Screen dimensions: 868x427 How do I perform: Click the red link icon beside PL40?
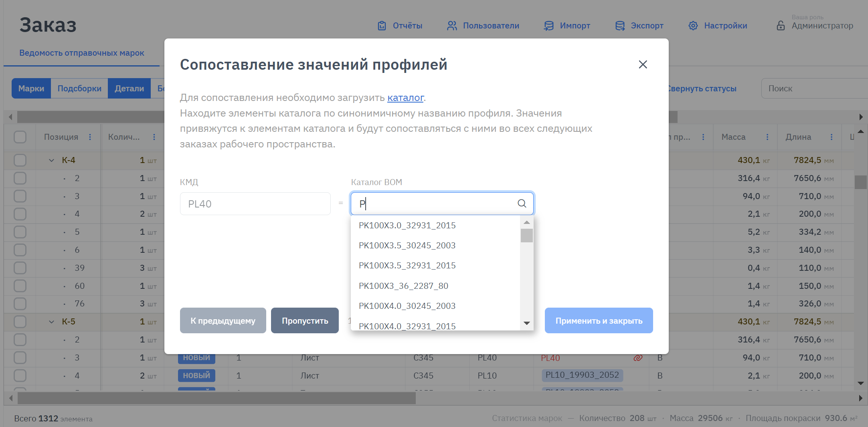click(x=638, y=358)
